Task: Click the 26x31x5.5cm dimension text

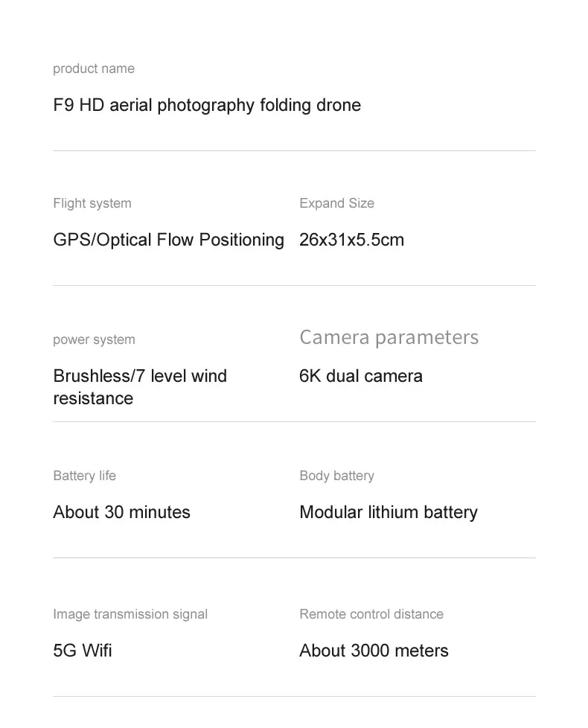Action: [x=351, y=240]
